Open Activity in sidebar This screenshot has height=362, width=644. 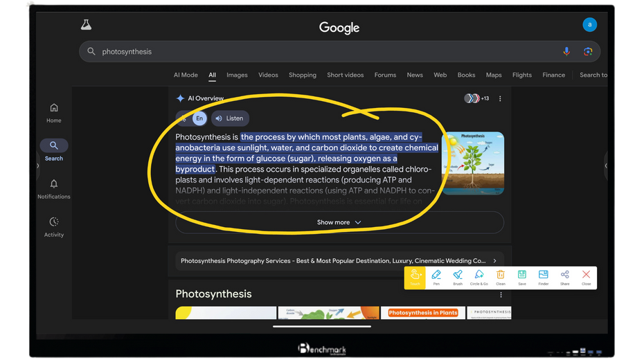click(54, 227)
